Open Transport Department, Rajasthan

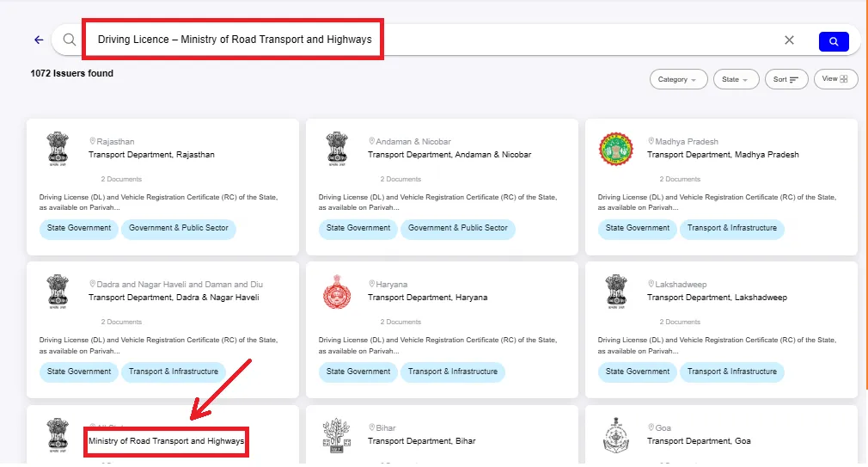pyautogui.click(x=151, y=155)
